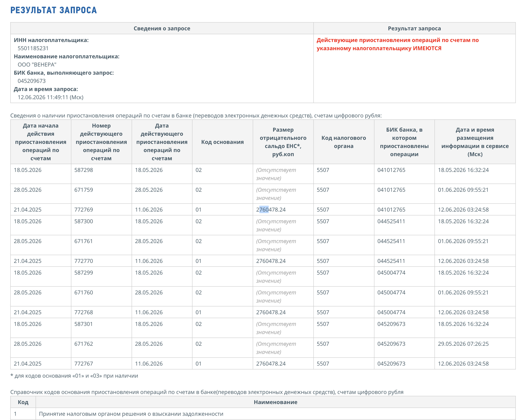Click the BIK 045209673 in row 587301
This screenshot has width=528, height=420.
[391, 324]
